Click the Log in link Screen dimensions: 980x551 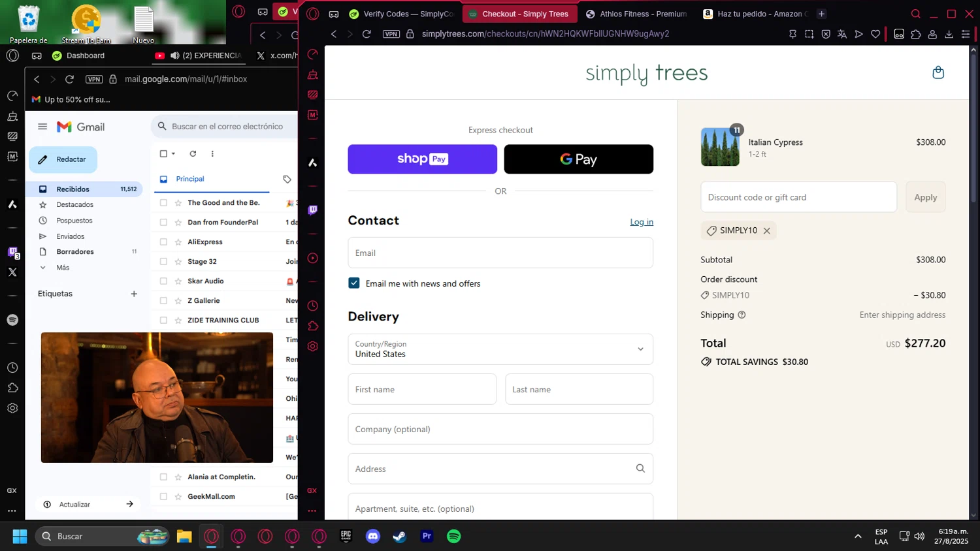point(642,222)
